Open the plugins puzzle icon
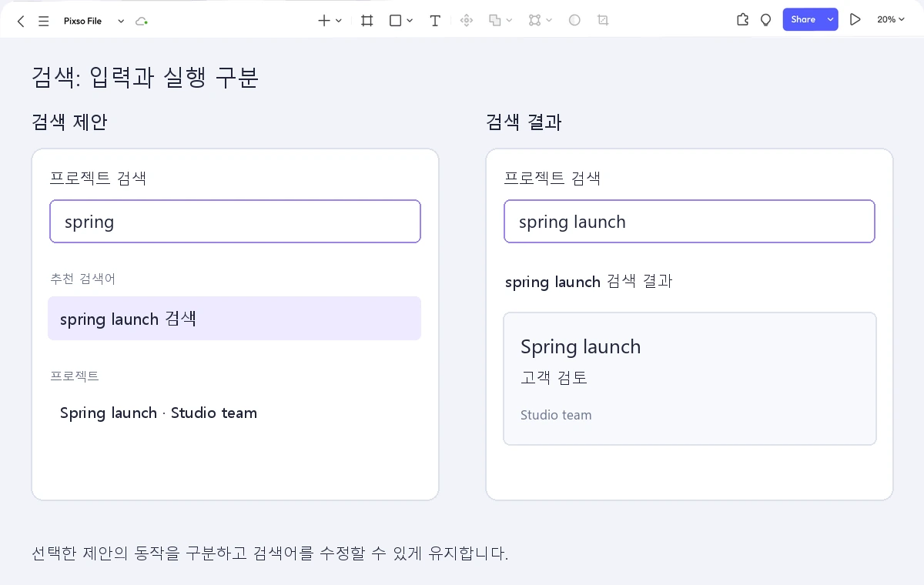Viewport: 924px width, 585px height. (742, 20)
